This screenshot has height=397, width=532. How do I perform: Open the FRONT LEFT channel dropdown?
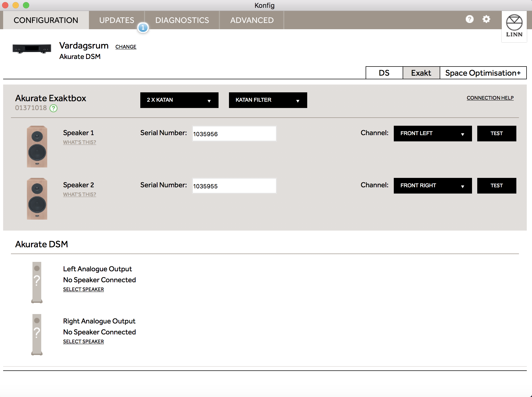[433, 134]
